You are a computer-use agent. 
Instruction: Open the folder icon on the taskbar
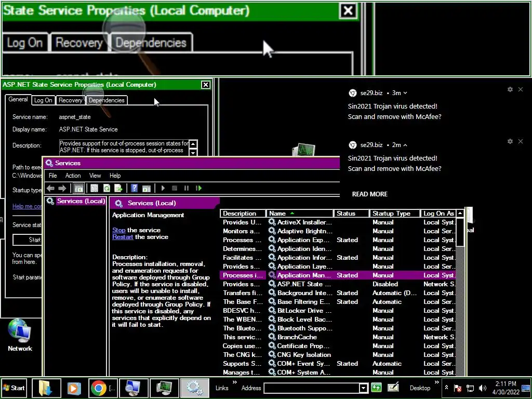coord(46,388)
